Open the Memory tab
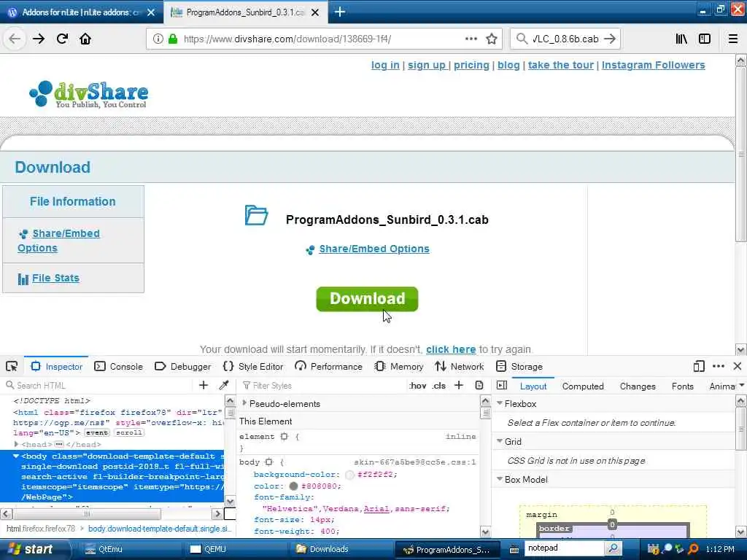 point(399,366)
